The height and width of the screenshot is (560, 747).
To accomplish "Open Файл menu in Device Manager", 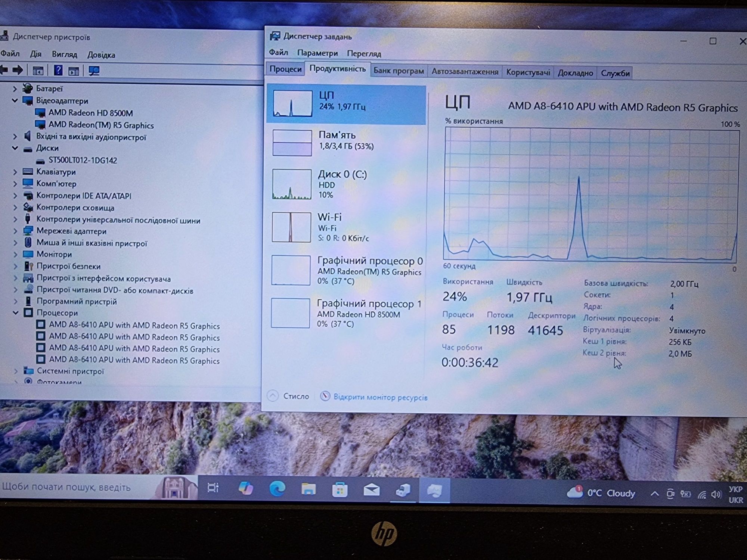I will pos(10,53).
